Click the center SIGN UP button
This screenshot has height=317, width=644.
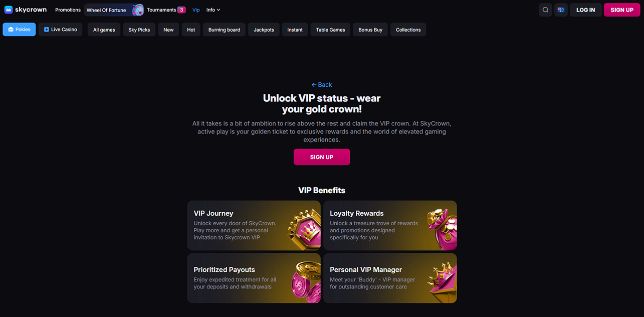coord(322,157)
